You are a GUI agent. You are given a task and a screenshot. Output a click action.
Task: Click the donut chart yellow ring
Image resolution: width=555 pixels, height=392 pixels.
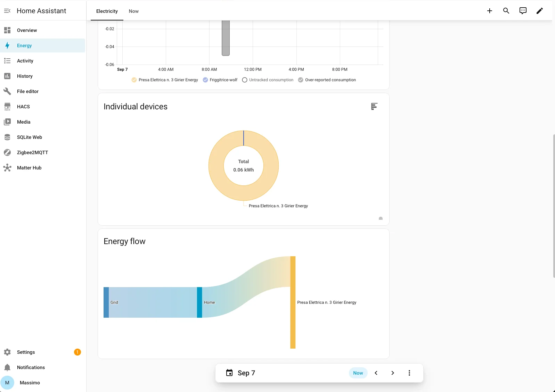pos(215,166)
